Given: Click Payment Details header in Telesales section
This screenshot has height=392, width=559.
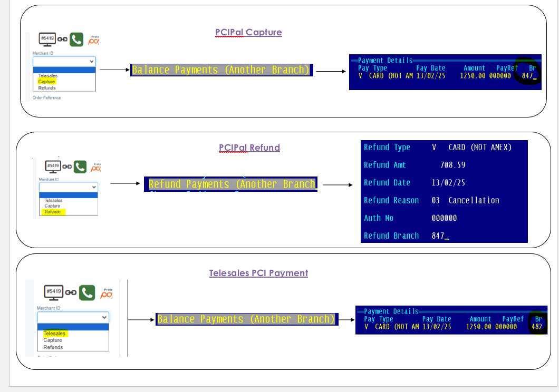Looking at the screenshot, I should tap(391, 311).
